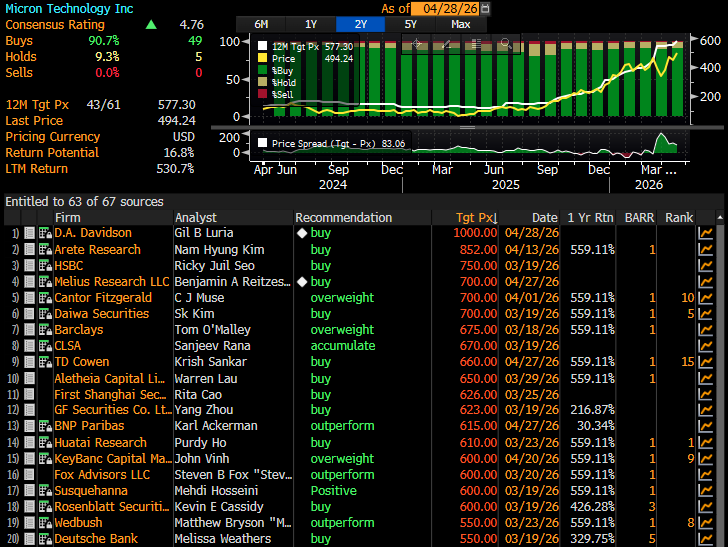Click the report document icon for HSBC
Image resolution: width=728 pixels, height=547 pixels.
pyautogui.click(x=30, y=265)
